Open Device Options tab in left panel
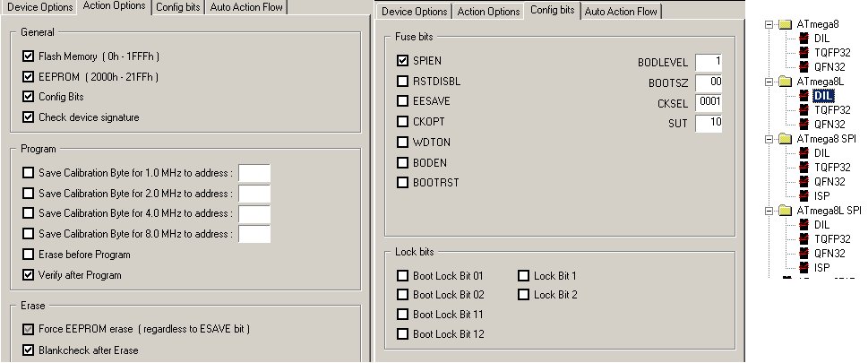This screenshot has width=868, height=363. [39, 8]
